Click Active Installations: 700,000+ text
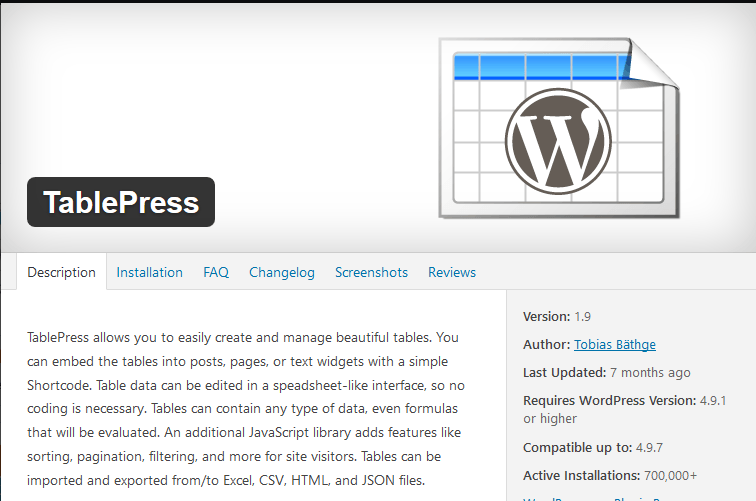Image resolution: width=756 pixels, height=501 pixels. (610, 476)
